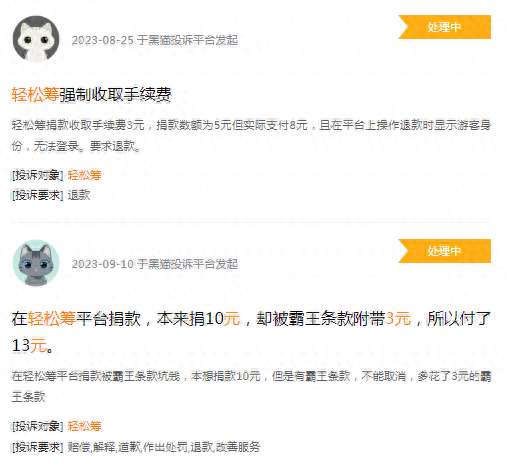Click the first 处理中 status ribbon
This screenshot has height=472, width=507.
coord(444,27)
